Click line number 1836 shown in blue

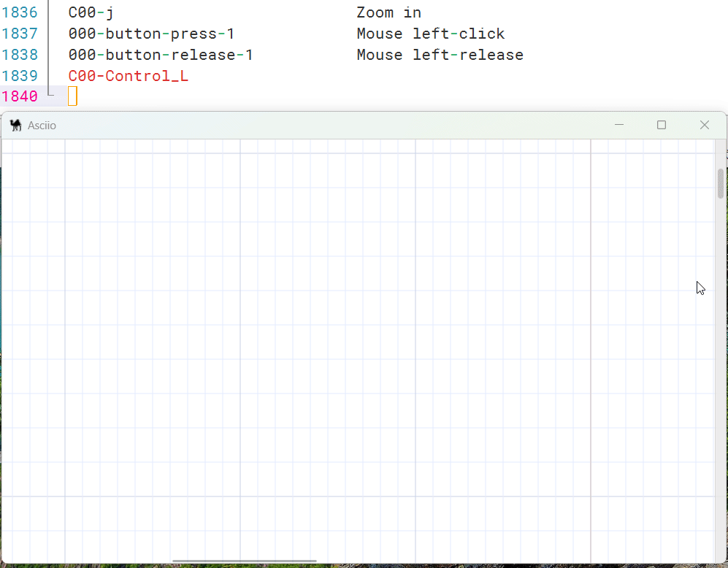coord(20,12)
